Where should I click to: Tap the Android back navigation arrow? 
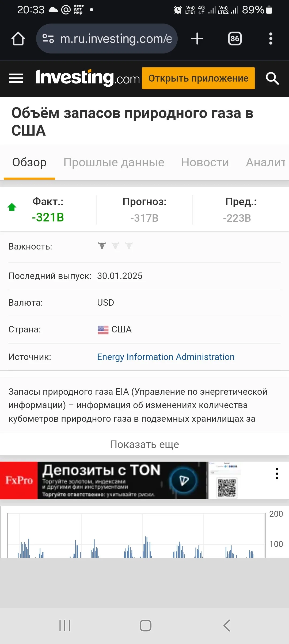pos(227,626)
